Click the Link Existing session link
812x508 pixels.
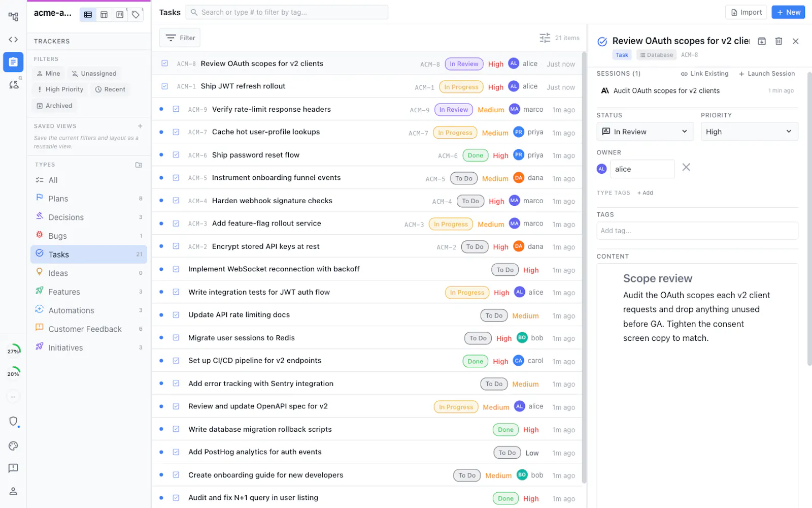coord(704,74)
